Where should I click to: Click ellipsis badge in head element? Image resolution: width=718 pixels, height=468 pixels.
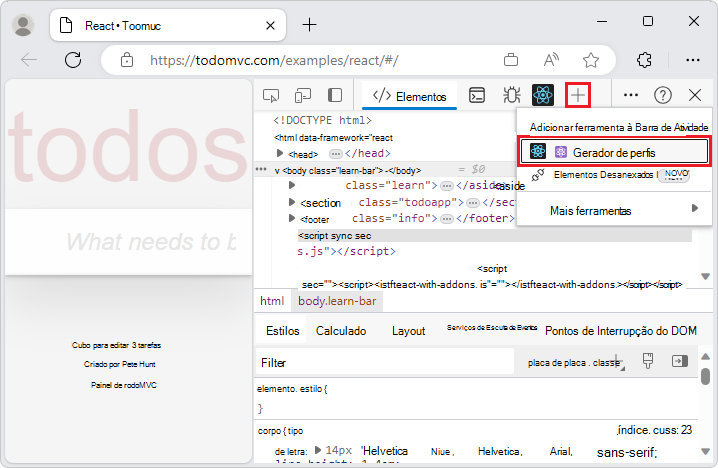coord(336,153)
